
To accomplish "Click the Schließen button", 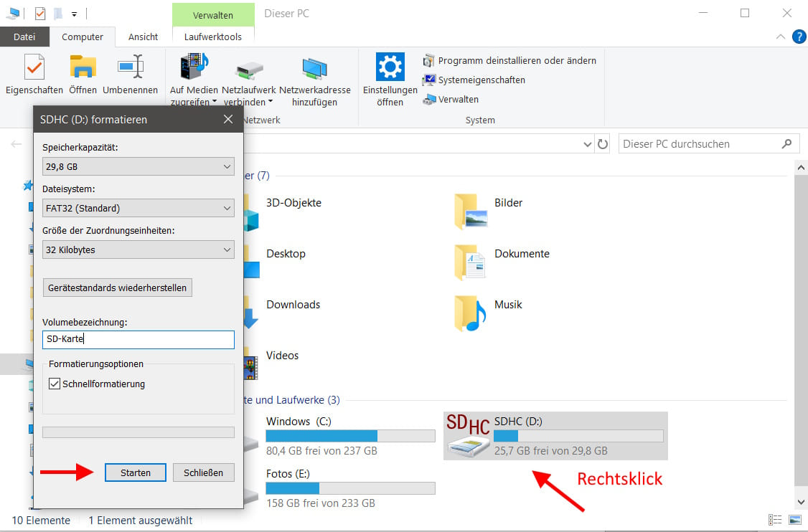I will coord(203,472).
